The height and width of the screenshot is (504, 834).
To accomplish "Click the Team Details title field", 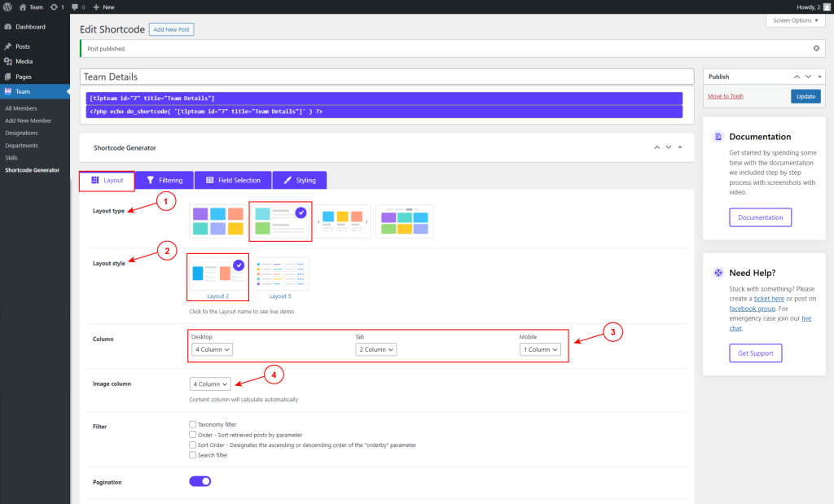I will 387,77.
